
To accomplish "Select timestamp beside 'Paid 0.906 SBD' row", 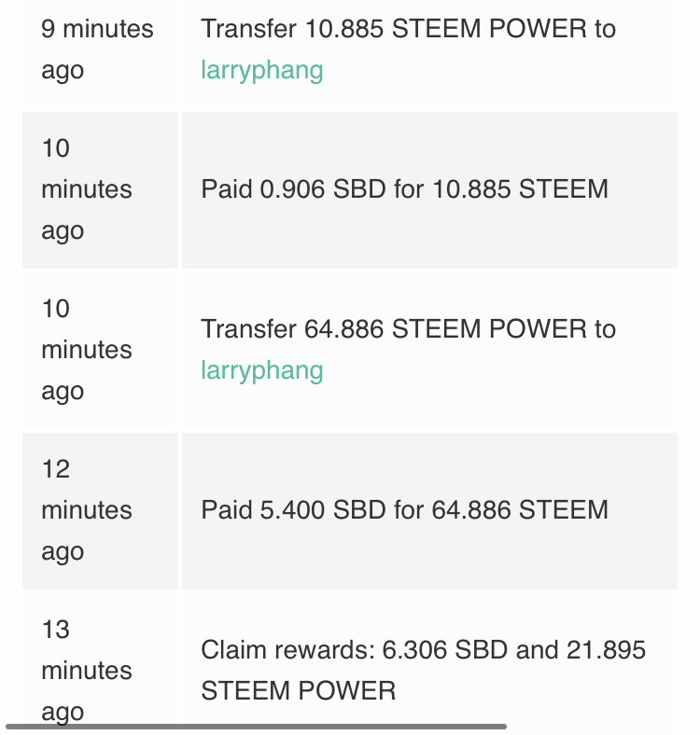I will point(100,190).
